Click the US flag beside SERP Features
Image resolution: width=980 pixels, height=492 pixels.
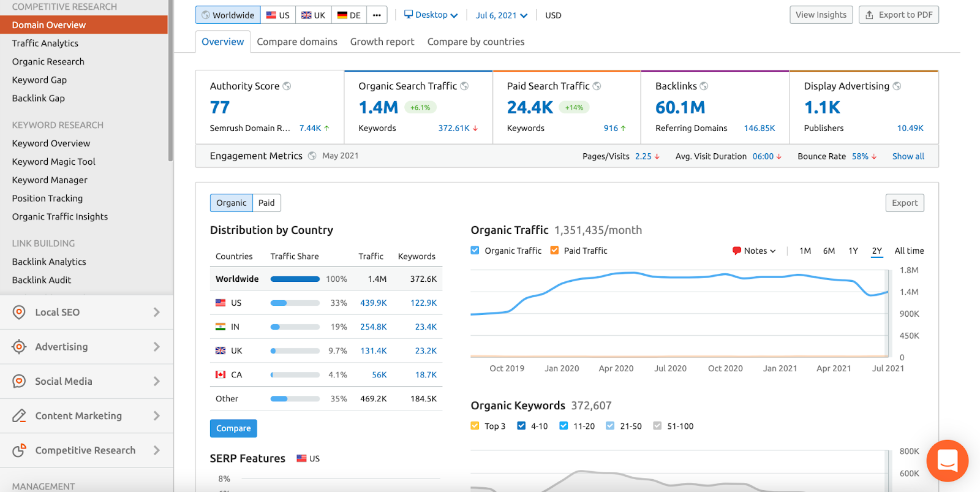click(x=301, y=458)
